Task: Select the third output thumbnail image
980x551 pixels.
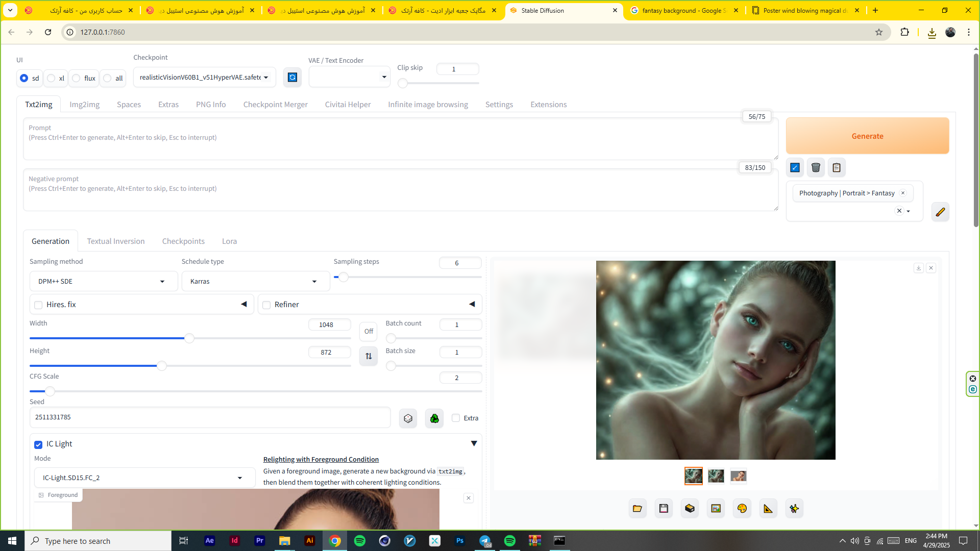Action: [x=738, y=476]
